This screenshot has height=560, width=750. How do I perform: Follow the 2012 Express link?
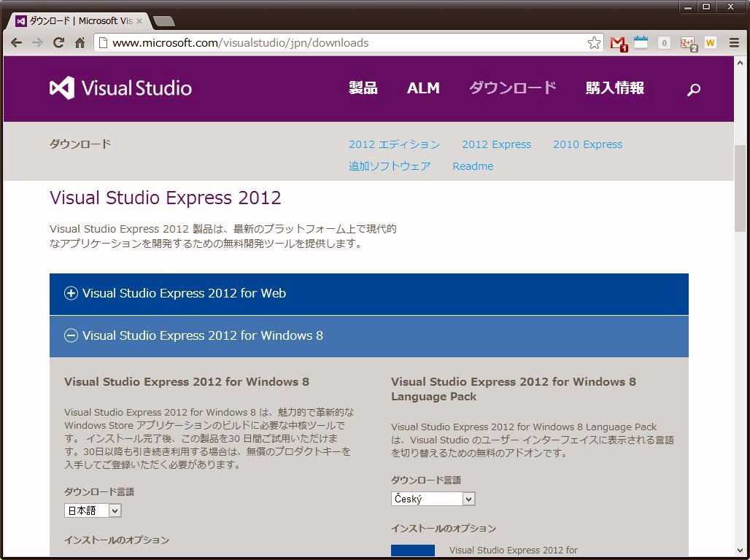point(497,144)
